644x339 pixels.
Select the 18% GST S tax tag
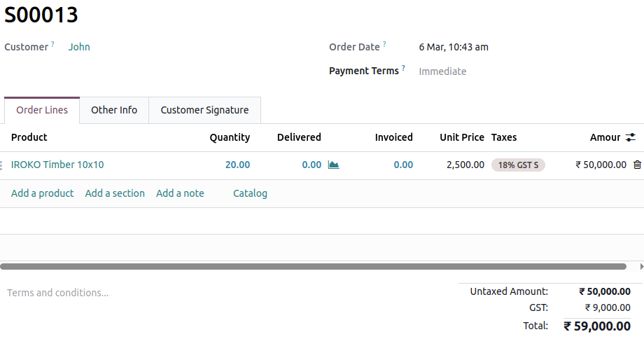(x=518, y=165)
